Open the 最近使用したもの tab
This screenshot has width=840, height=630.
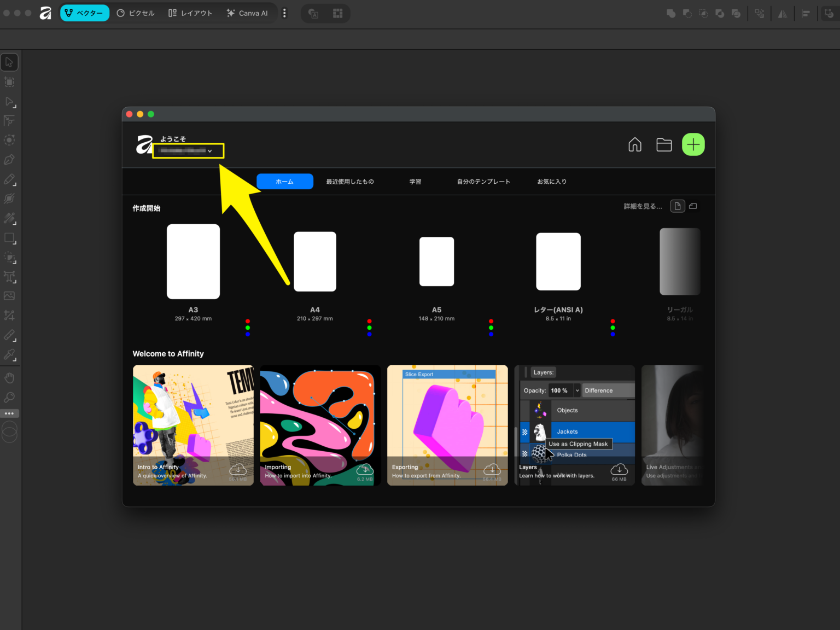tap(350, 182)
